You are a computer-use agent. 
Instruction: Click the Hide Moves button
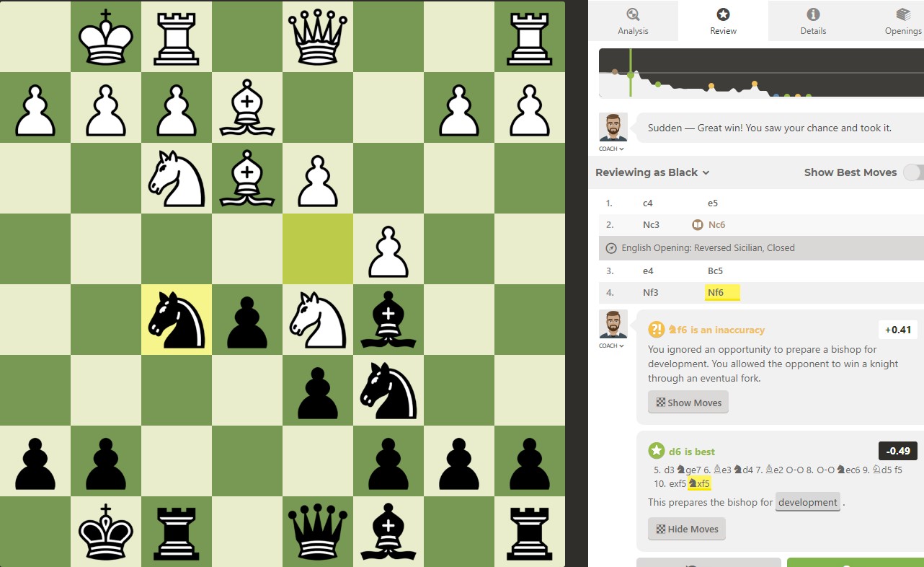(687, 529)
